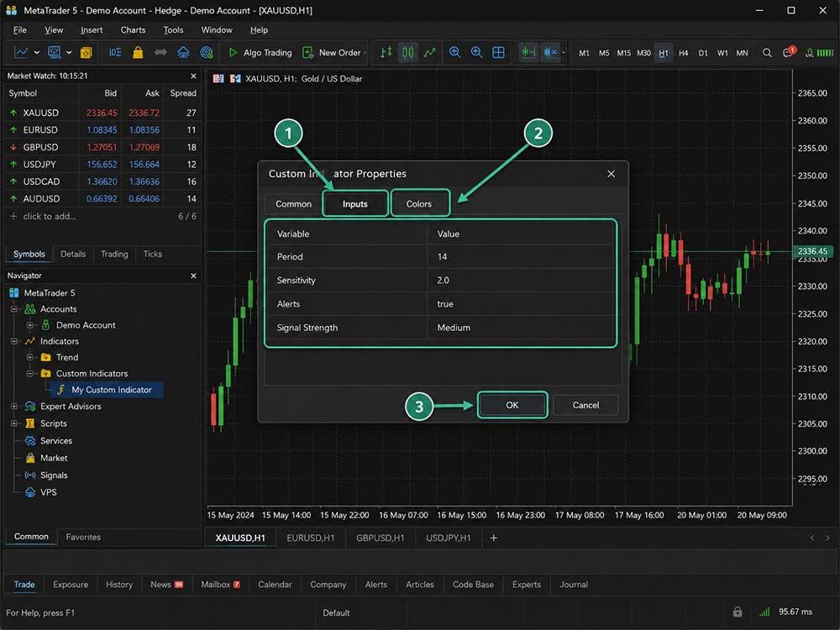The image size is (840, 630).
Task: Open the search magnifier in the toolbar
Action: [x=767, y=52]
